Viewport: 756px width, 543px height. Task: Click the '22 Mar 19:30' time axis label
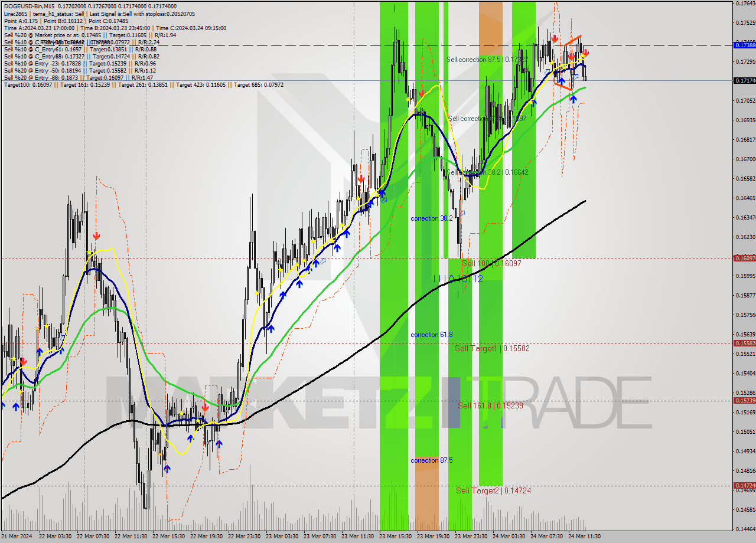[206, 537]
